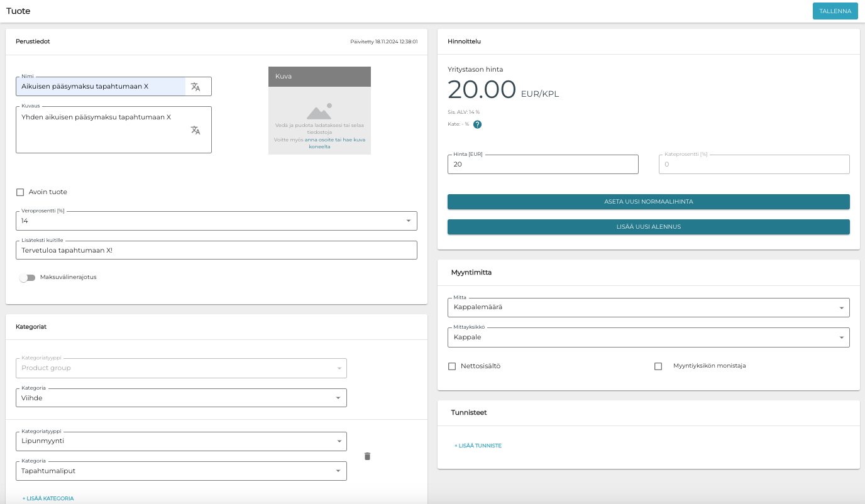Click the translate icon in the Nimi field

196,87
